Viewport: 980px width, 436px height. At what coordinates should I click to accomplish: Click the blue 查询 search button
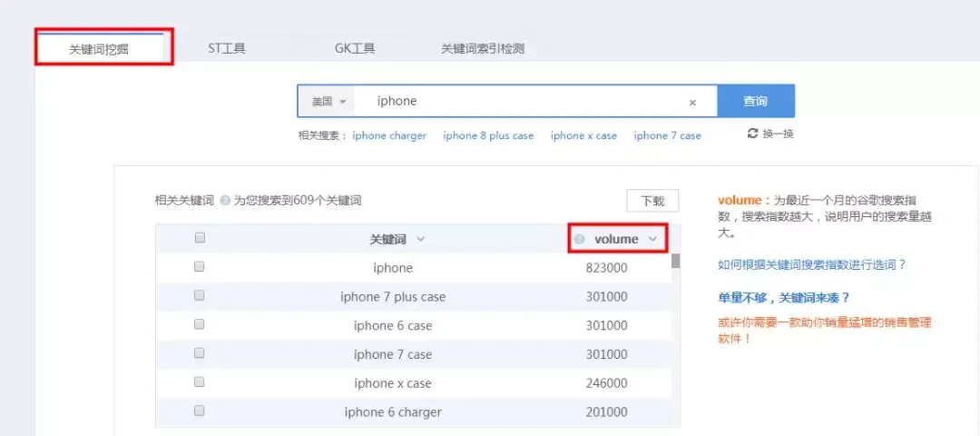click(x=756, y=102)
